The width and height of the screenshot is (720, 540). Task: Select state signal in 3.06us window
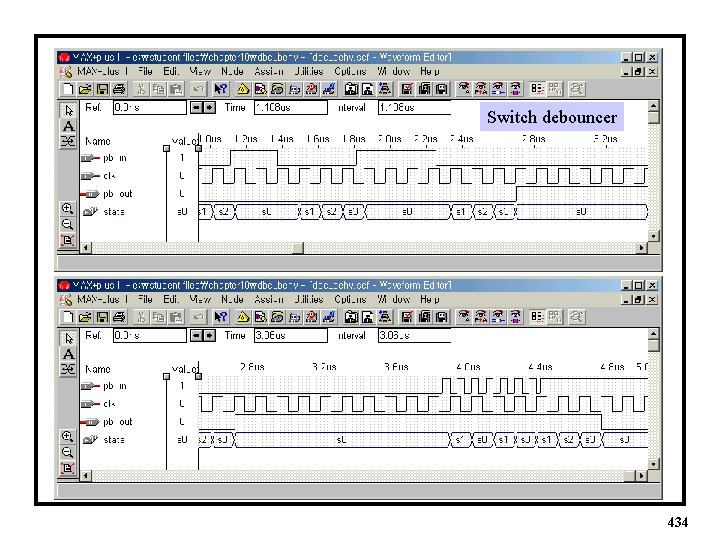tap(103, 439)
